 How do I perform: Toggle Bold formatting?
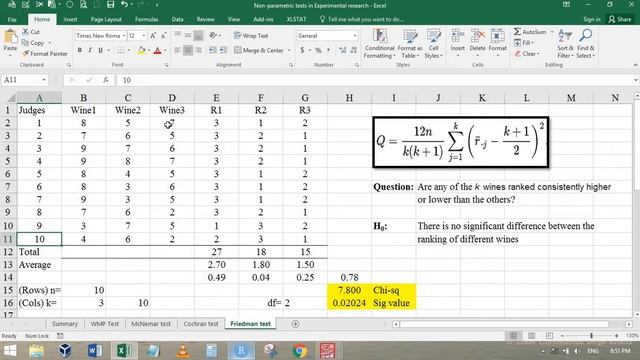pyautogui.click(x=80, y=50)
